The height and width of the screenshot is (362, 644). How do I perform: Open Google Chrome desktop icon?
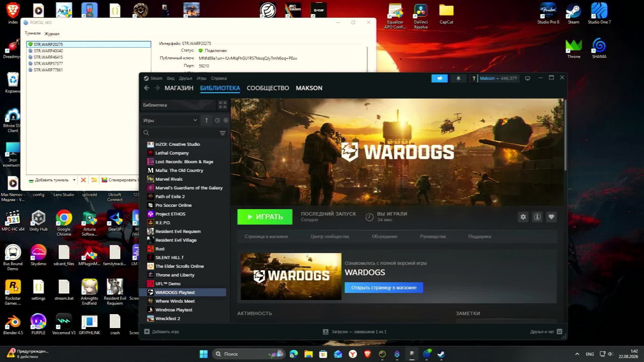click(x=64, y=223)
